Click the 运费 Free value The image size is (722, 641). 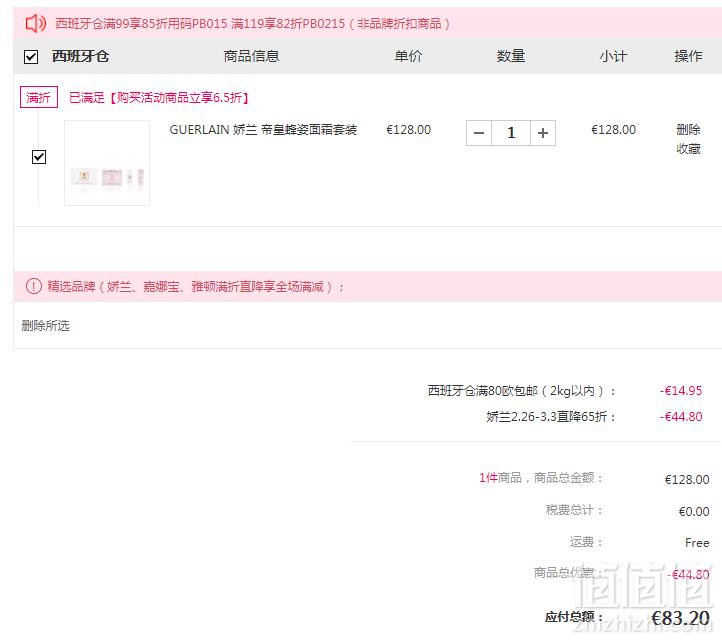coord(697,543)
